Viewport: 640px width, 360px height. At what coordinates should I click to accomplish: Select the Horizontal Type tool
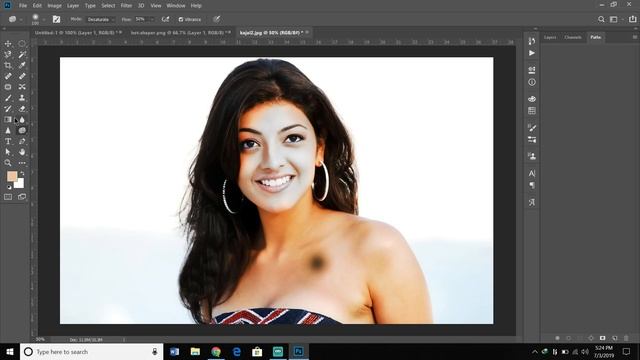coord(8,141)
